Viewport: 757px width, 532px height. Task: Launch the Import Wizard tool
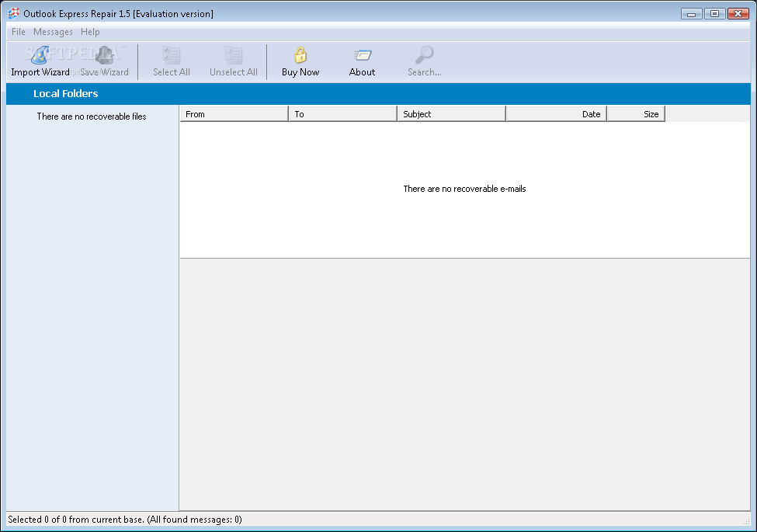pyautogui.click(x=40, y=61)
